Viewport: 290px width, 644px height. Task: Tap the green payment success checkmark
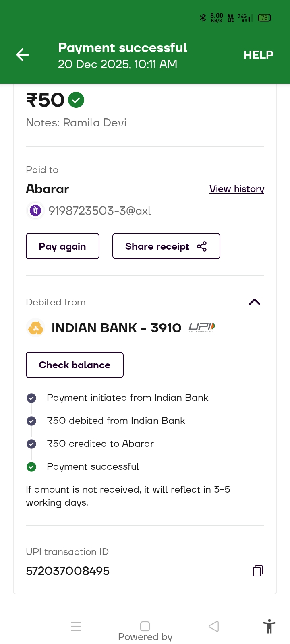(x=76, y=100)
